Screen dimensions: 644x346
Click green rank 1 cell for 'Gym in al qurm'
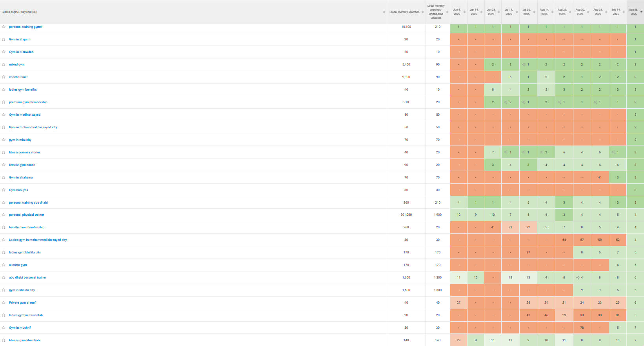[x=635, y=40]
